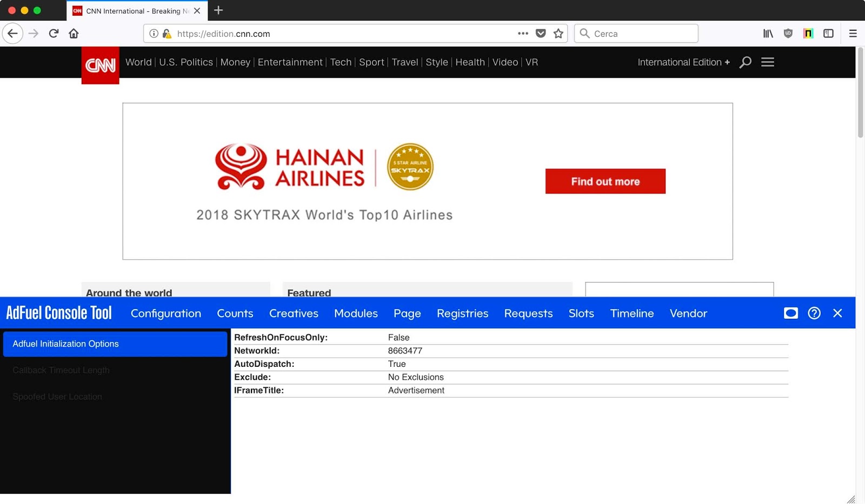Go to the Tech section
This screenshot has width=865, height=504.
[341, 62]
